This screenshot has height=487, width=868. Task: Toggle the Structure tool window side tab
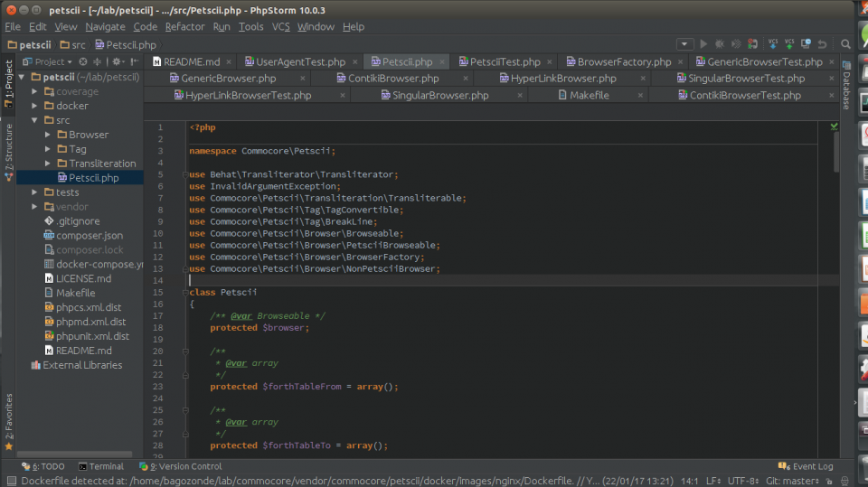pos(8,153)
